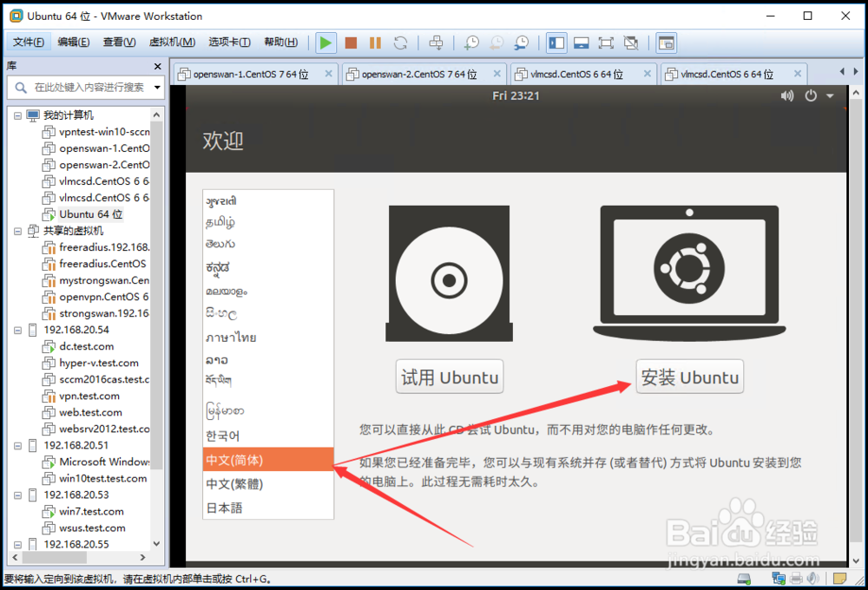This screenshot has height=590, width=868.
Task: Collapse the 我的计算机 tree node
Action: pyautogui.click(x=17, y=115)
